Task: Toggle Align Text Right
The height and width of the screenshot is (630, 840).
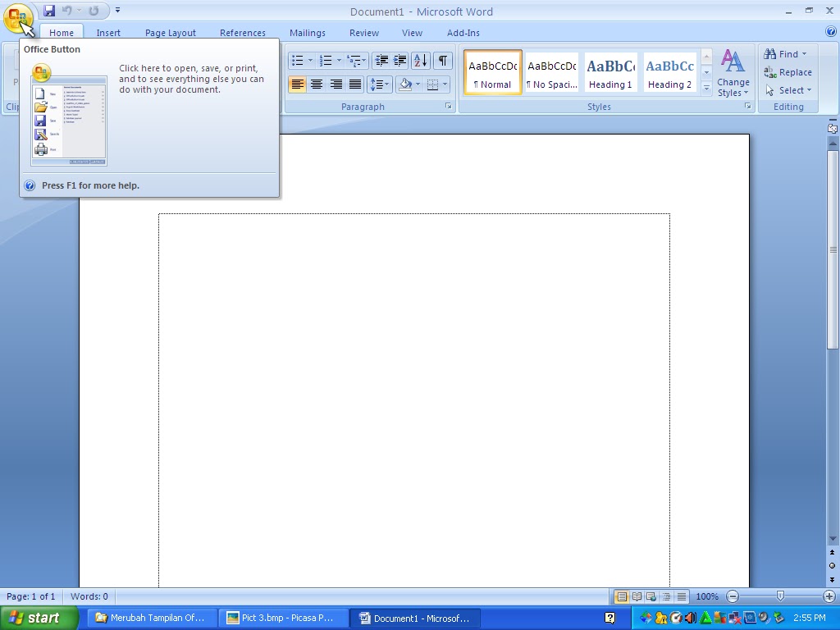Action: 336,84
